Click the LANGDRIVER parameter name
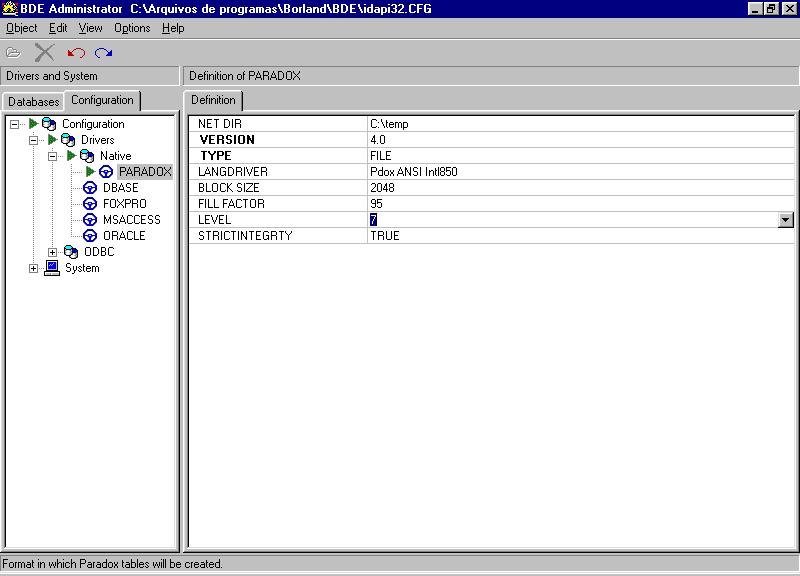This screenshot has width=800, height=576. pyautogui.click(x=233, y=172)
